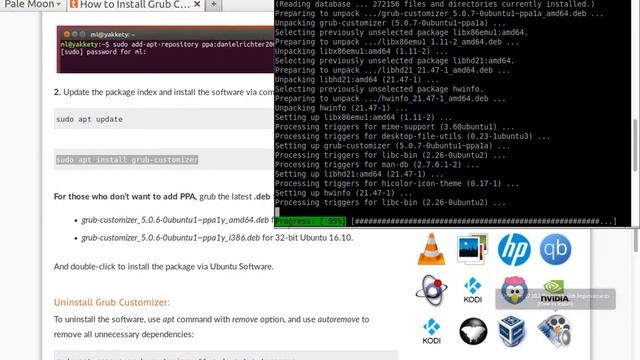Click the terminal cursor block above the progress bar
640x360 pixels.
click(x=278, y=211)
